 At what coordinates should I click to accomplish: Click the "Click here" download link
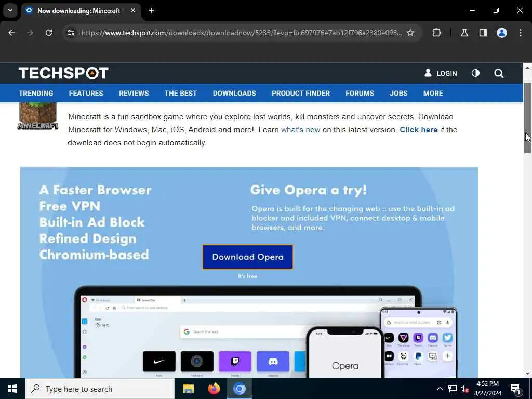pyautogui.click(x=418, y=130)
